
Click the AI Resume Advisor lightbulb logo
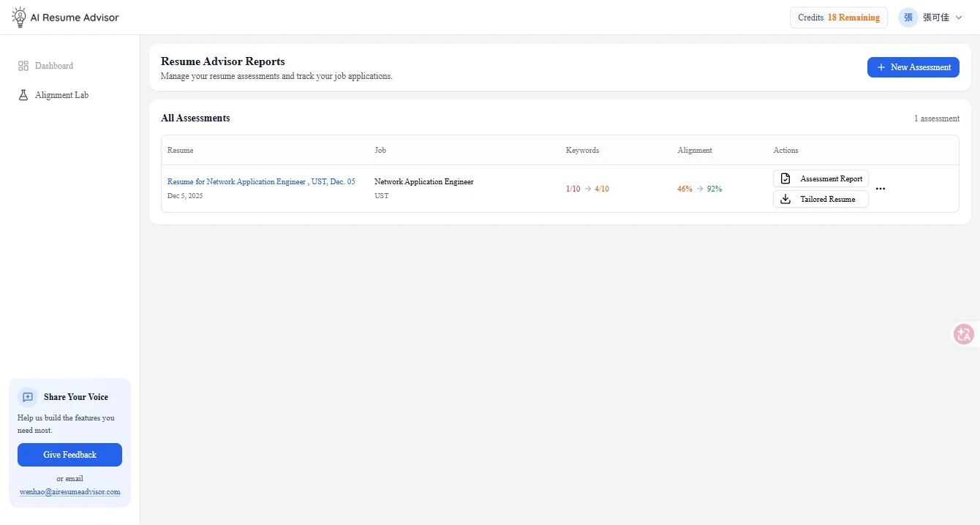pyautogui.click(x=19, y=17)
